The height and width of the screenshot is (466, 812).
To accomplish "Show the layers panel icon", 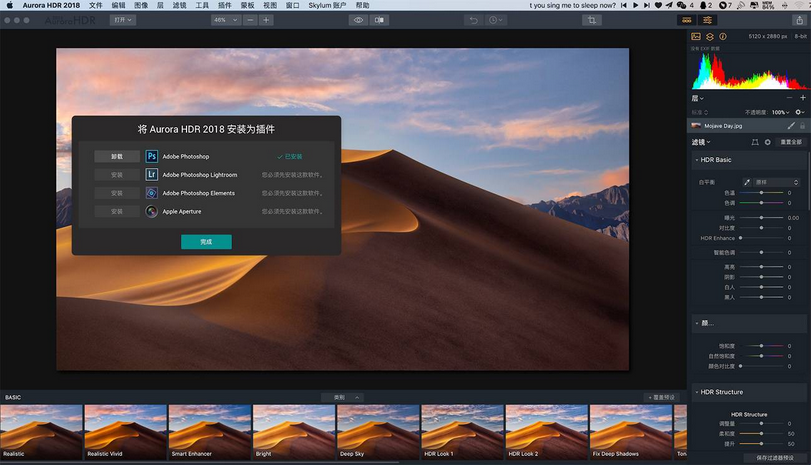I will pyautogui.click(x=710, y=37).
